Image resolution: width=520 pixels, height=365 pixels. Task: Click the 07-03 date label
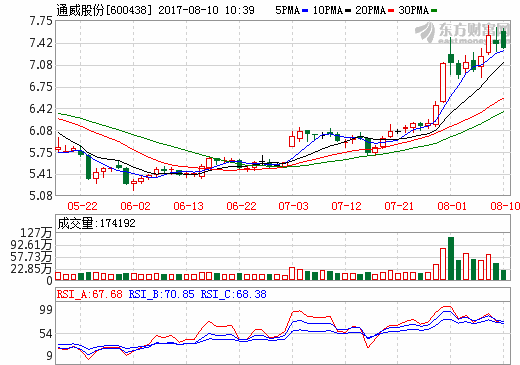click(x=293, y=206)
